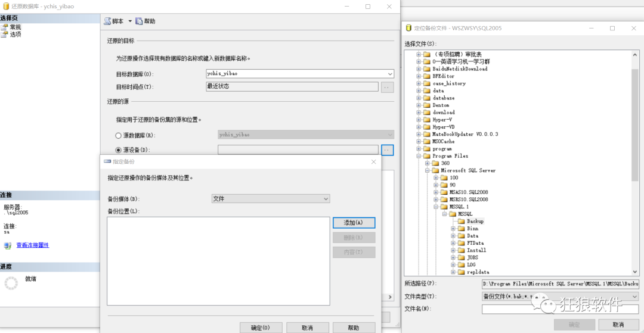Click 帮助 in the 指定备份 dialog
Image resolution: width=644 pixels, height=333 pixels.
(x=353, y=328)
